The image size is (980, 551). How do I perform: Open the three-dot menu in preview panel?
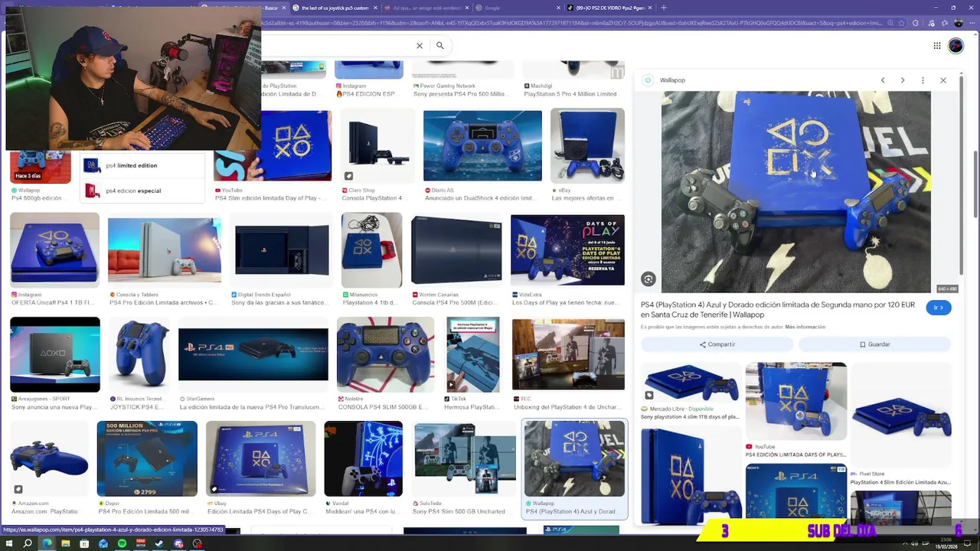tap(923, 80)
